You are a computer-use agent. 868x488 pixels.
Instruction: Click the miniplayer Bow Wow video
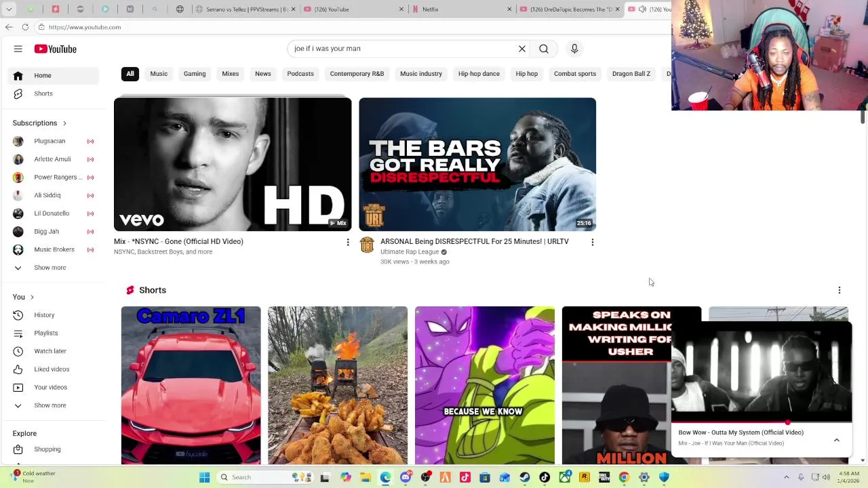point(762,372)
